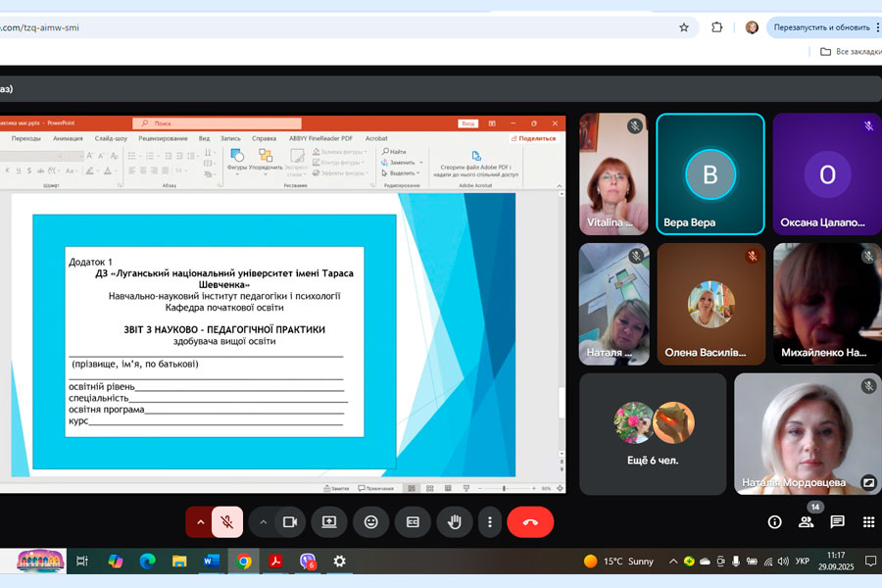This screenshot has width=882, height=588.
Task: Open the chat panel
Action: click(837, 522)
